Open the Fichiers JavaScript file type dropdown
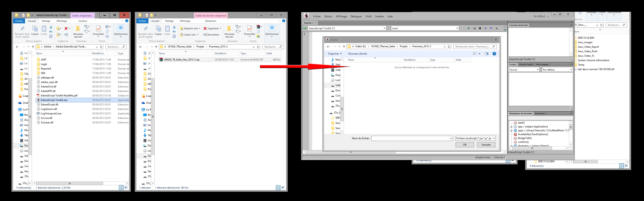This screenshot has height=201, width=644. (x=475, y=138)
